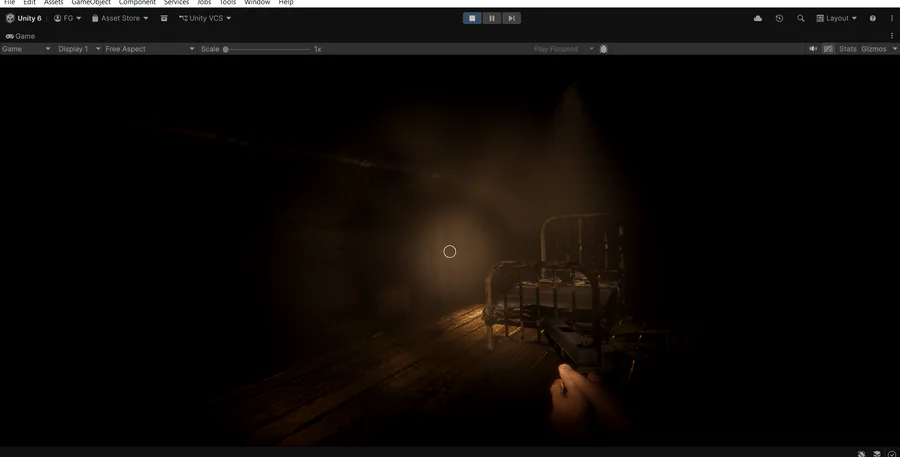The image size is (900, 457).
Task: Open the Game view type dropdown
Action: click(x=26, y=49)
